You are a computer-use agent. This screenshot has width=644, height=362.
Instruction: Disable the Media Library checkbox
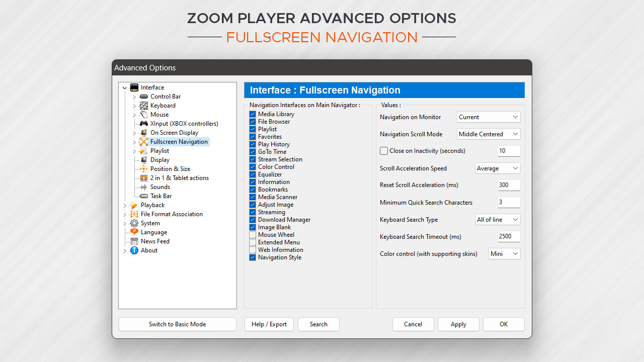(253, 114)
